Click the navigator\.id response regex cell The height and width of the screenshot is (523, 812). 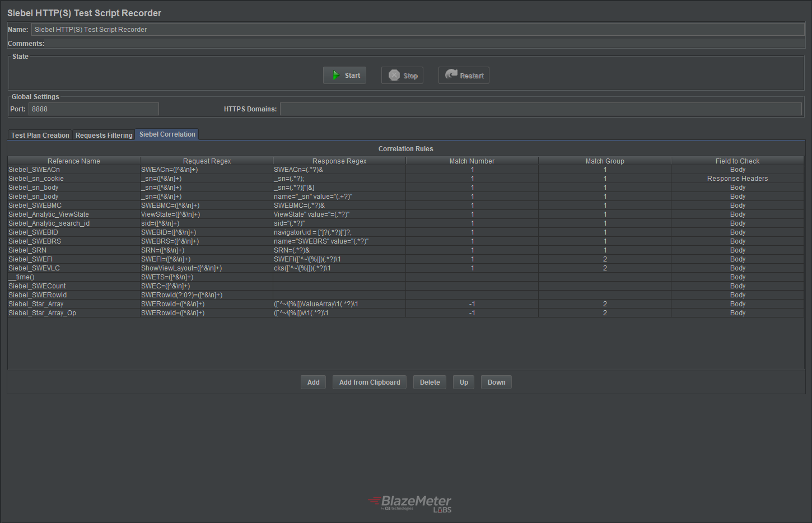339,232
